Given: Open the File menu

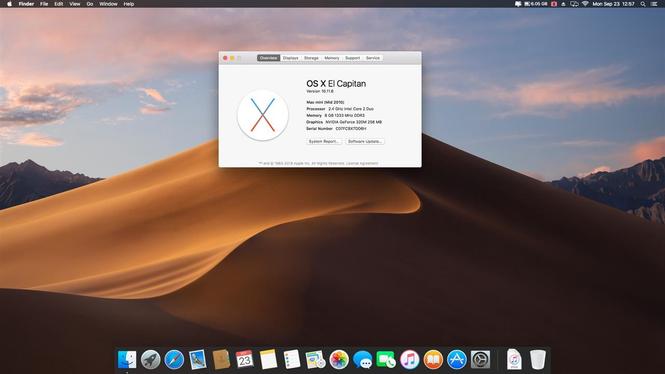Looking at the screenshot, I should point(44,4).
